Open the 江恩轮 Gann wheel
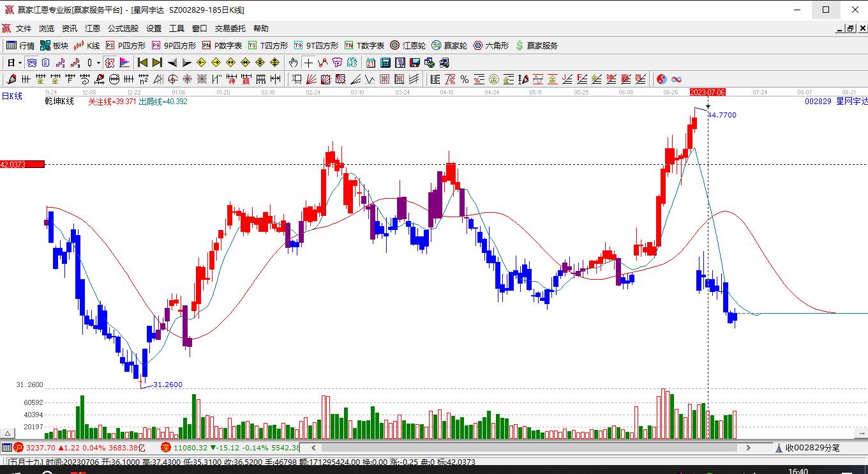 [x=408, y=45]
